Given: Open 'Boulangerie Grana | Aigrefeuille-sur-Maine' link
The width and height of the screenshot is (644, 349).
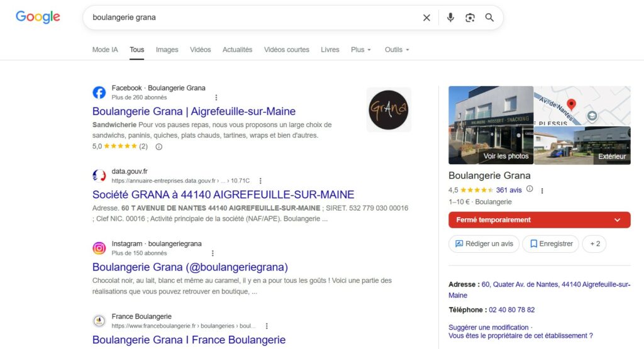Looking at the screenshot, I should click(x=194, y=111).
